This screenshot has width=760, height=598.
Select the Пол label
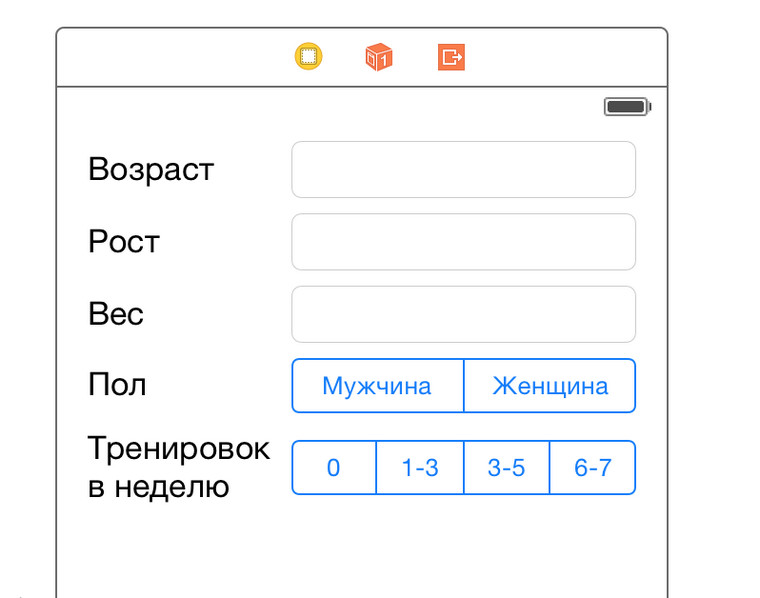(117, 385)
